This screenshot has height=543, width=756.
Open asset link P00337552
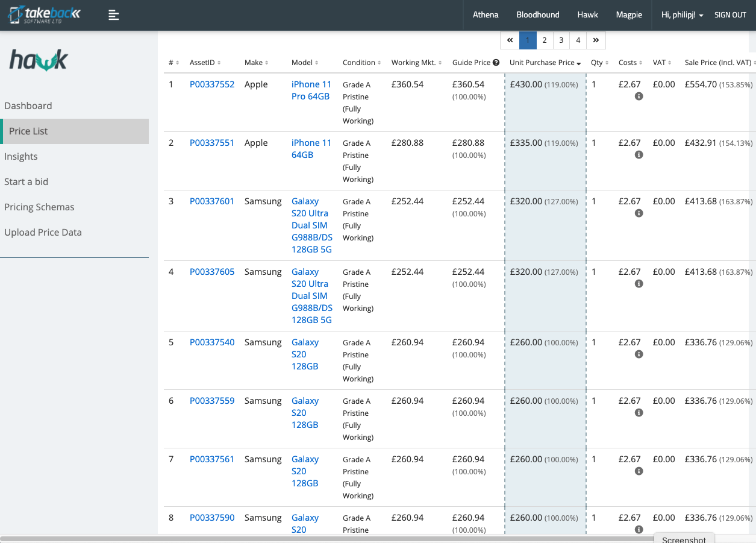(x=212, y=84)
